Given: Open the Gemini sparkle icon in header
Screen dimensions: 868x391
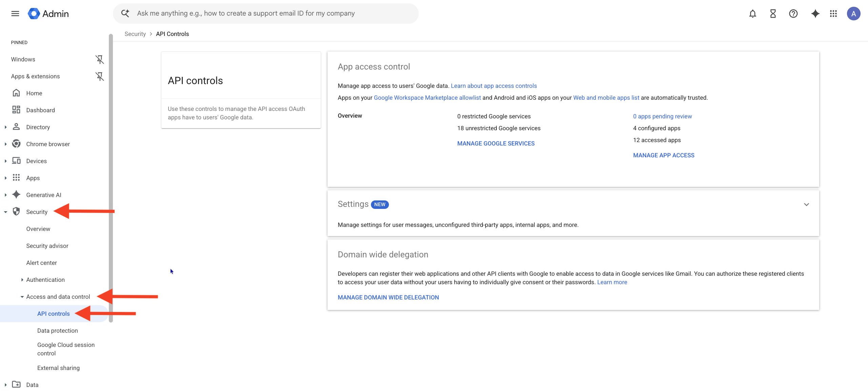Looking at the screenshot, I should tap(815, 14).
